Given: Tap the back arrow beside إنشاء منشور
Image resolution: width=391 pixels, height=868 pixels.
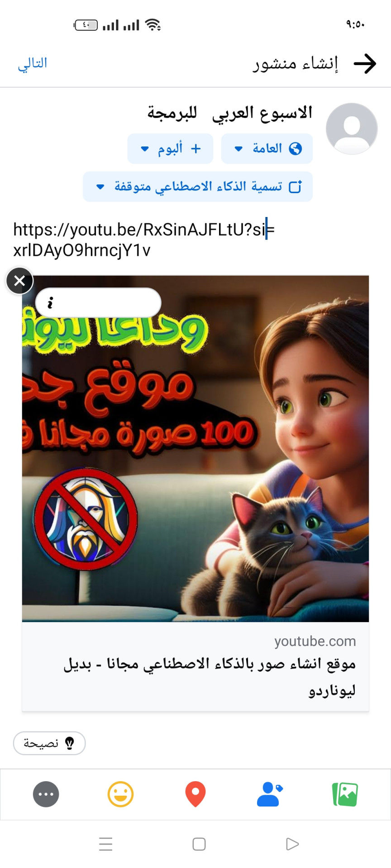Looking at the screenshot, I should (x=365, y=64).
